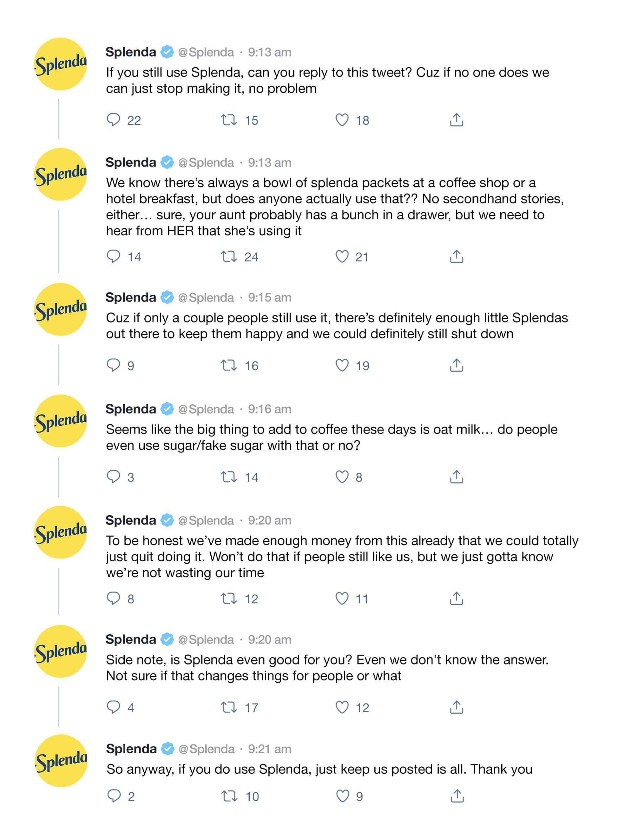Open Splenda avatar on first tweet

(61, 64)
